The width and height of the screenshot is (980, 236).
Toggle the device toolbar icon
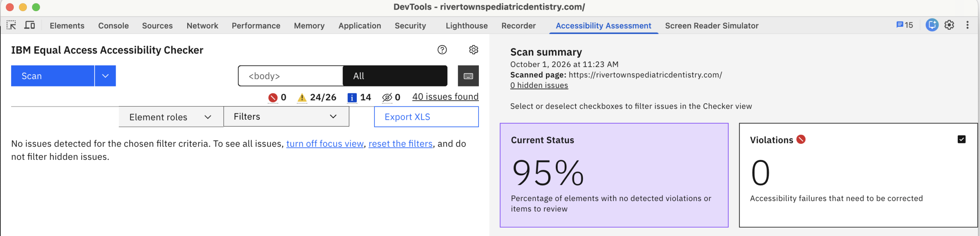(29, 25)
